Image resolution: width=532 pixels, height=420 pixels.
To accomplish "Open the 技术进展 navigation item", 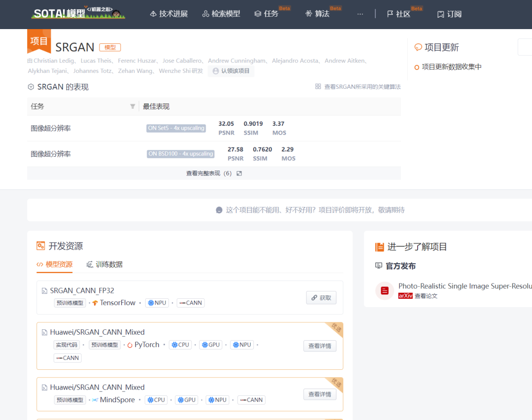I will [168, 14].
